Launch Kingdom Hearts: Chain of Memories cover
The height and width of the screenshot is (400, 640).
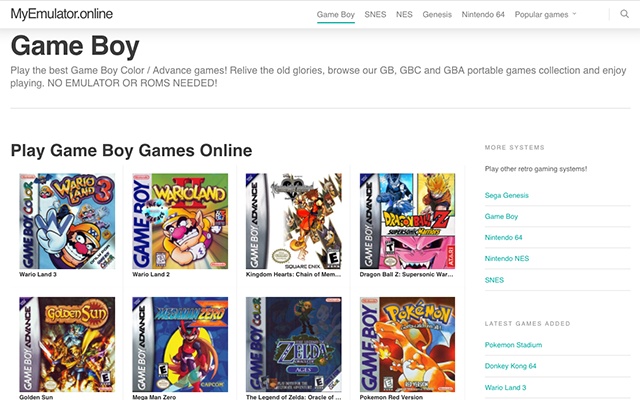[293, 221]
